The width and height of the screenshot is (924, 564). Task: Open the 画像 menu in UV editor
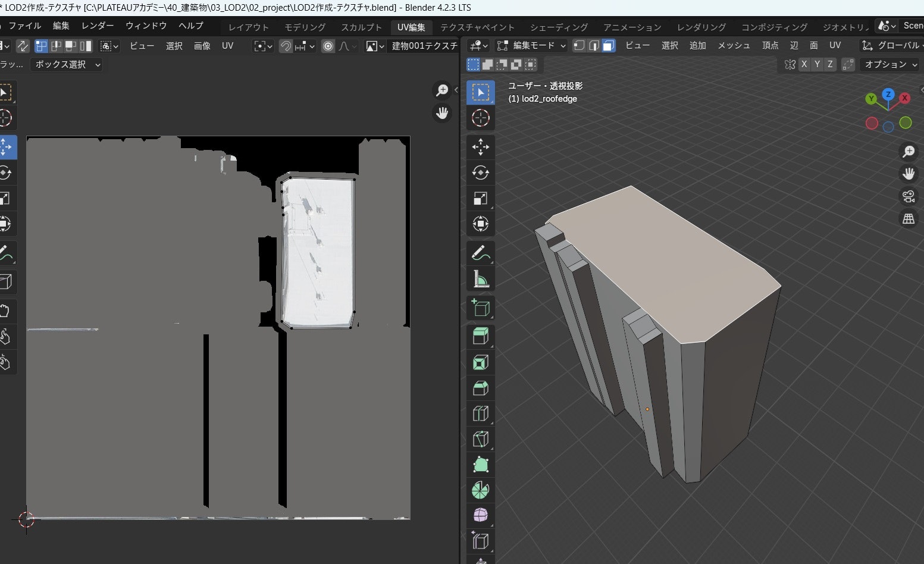click(202, 46)
